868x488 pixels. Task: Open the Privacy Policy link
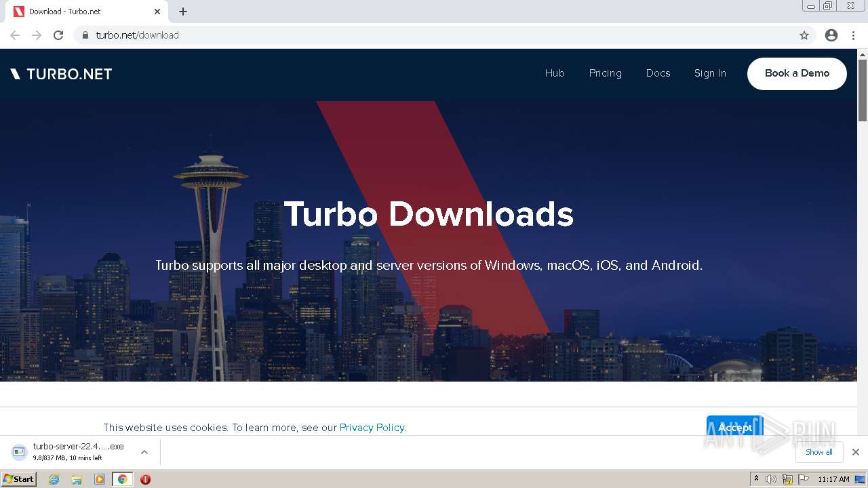point(372,428)
